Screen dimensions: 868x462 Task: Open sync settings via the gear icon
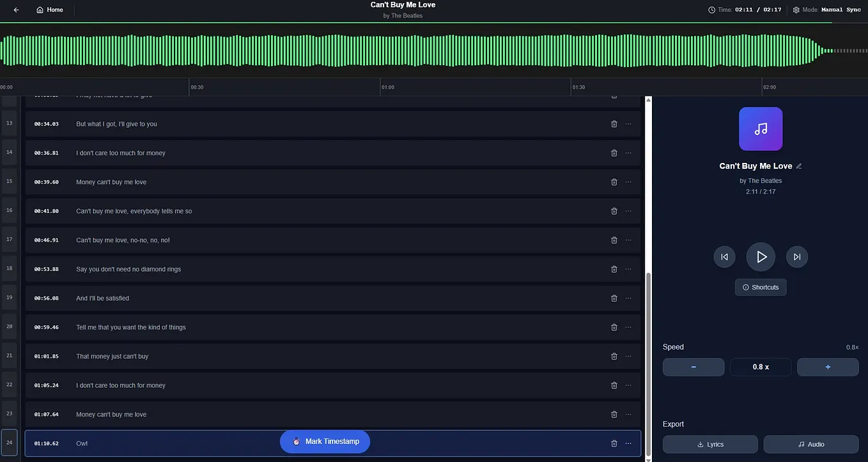pos(796,10)
